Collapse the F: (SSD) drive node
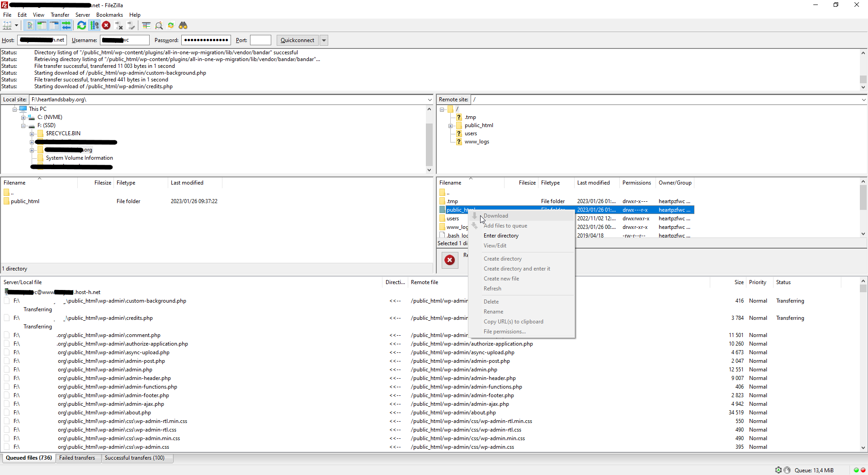Screen dimensions: 868x475 pyautogui.click(x=23, y=125)
